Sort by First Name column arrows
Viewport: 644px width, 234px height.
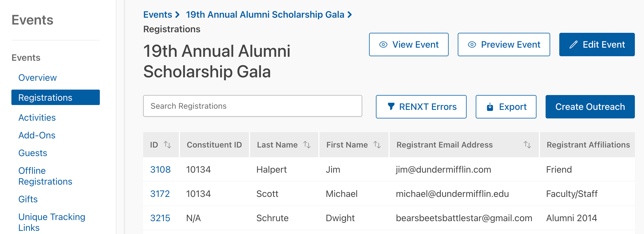(377, 145)
